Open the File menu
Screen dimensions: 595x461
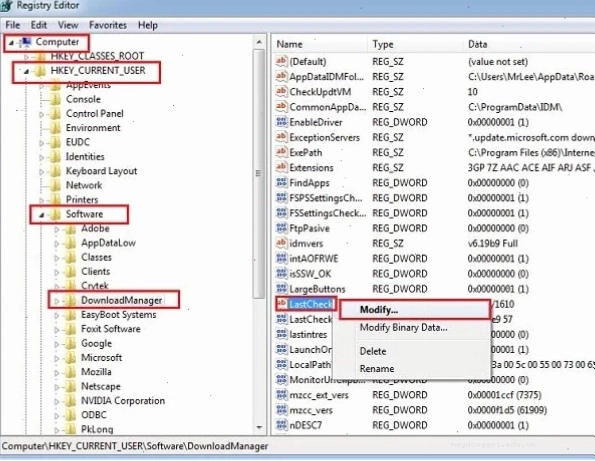[13, 25]
